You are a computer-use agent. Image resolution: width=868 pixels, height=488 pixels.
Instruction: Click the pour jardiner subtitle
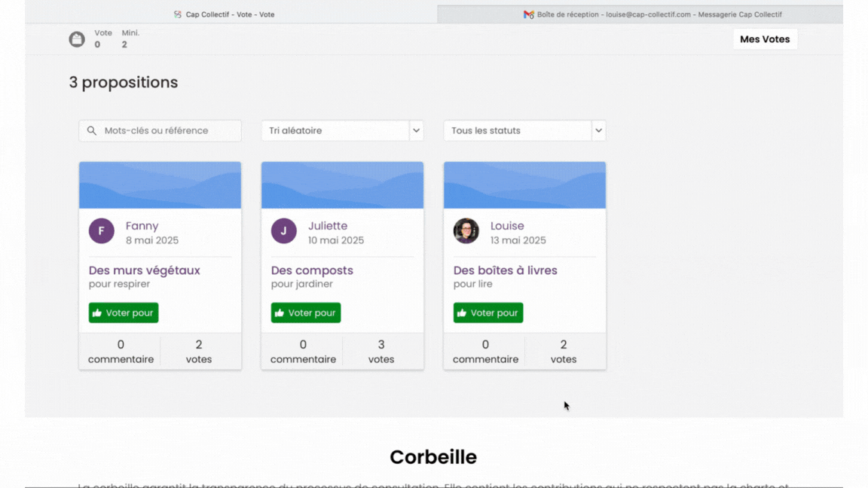coord(301,284)
